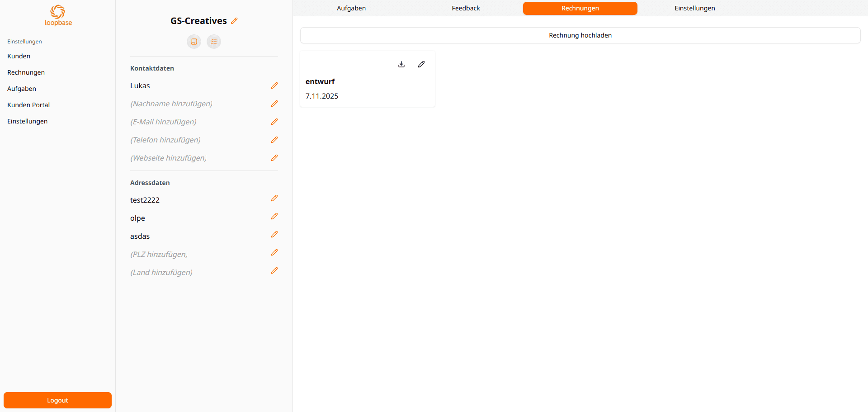Click the Land hinzufügen placeholder text
The height and width of the screenshot is (412, 868).
pyautogui.click(x=161, y=272)
